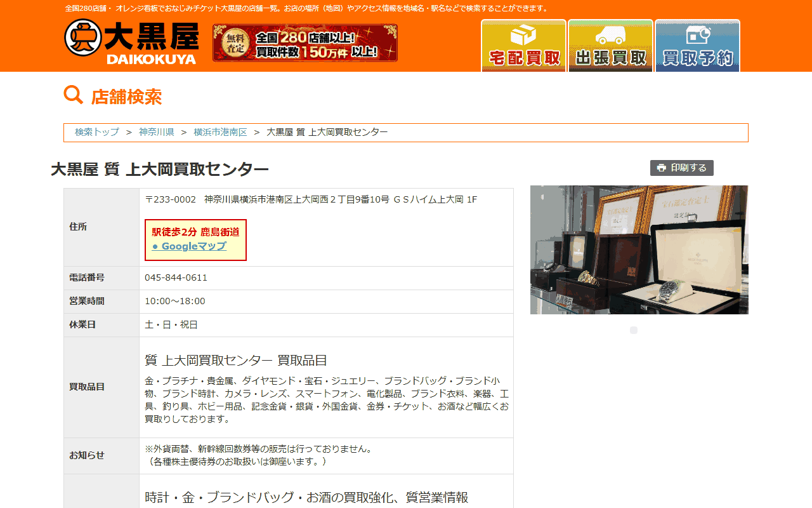Click the 印刷する print button
The width and height of the screenshot is (812, 508).
(682, 168)
